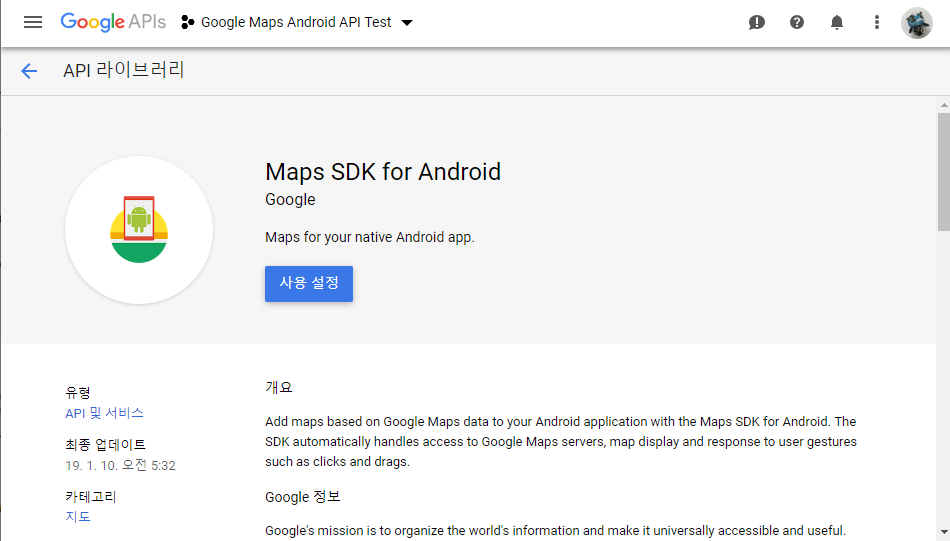Click the 19. 1. 10. 오전 5:32 date
The image size is (950, 541).
tap(121, 465)
